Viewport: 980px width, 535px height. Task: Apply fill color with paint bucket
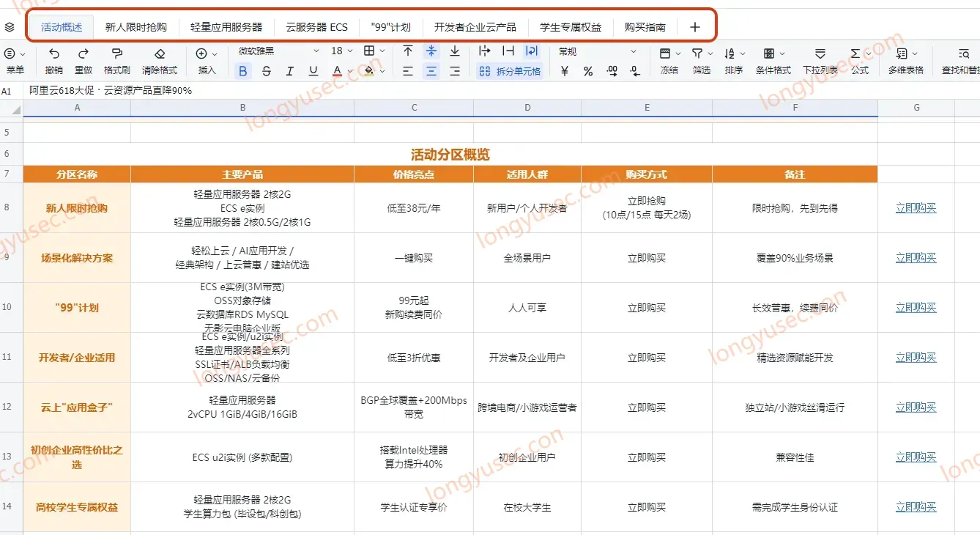coord(369,71)
